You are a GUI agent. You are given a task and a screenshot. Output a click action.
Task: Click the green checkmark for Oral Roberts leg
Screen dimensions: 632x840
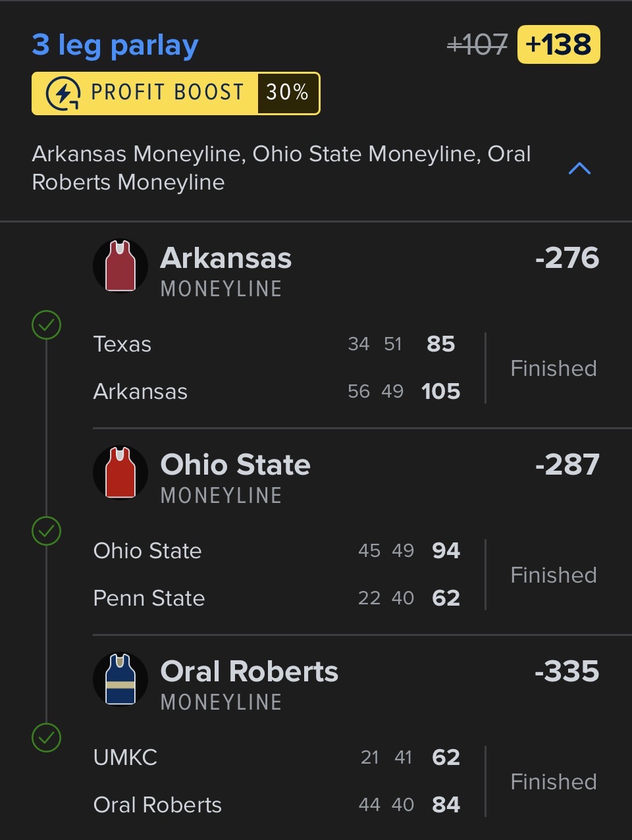coord(47,738)
